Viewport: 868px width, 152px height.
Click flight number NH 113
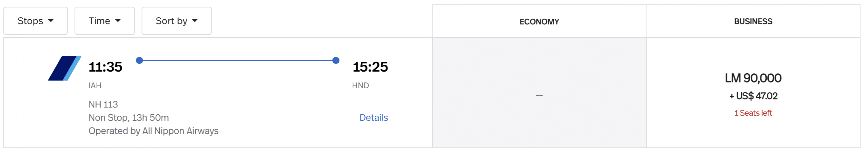click(x=103, y=104)
